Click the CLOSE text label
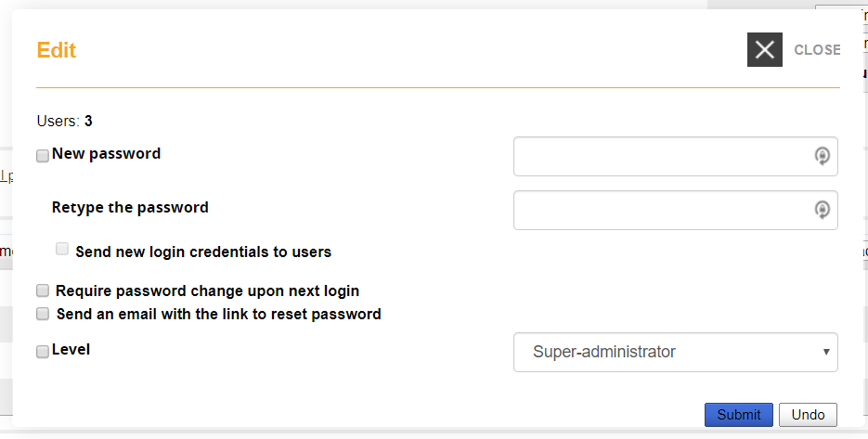This screenshot has height=439, width=868. click(817, 50)
